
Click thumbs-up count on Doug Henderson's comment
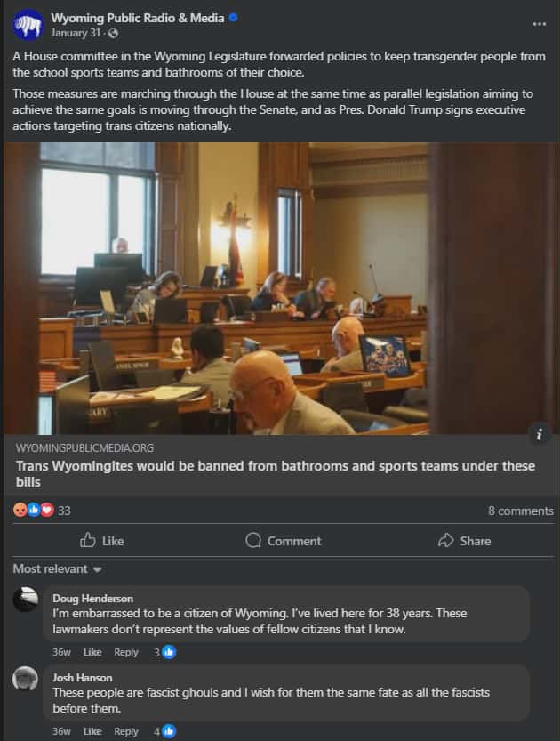coord(164,652)
